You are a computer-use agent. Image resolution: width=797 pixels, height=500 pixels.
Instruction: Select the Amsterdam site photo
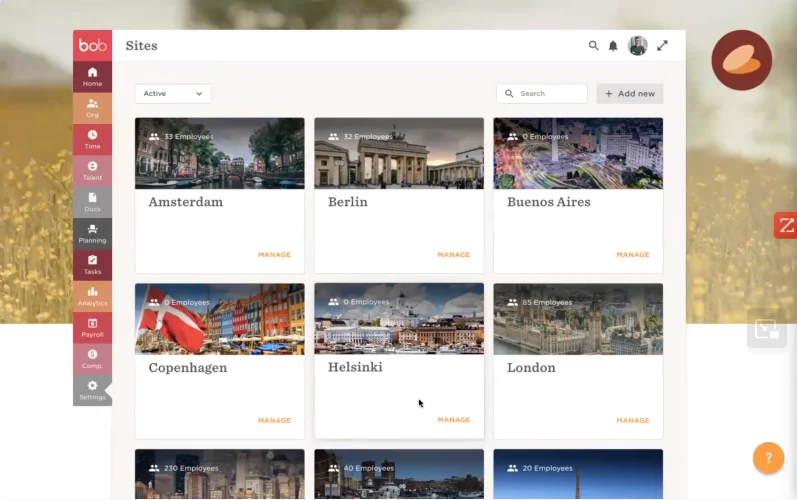point(220,153)
